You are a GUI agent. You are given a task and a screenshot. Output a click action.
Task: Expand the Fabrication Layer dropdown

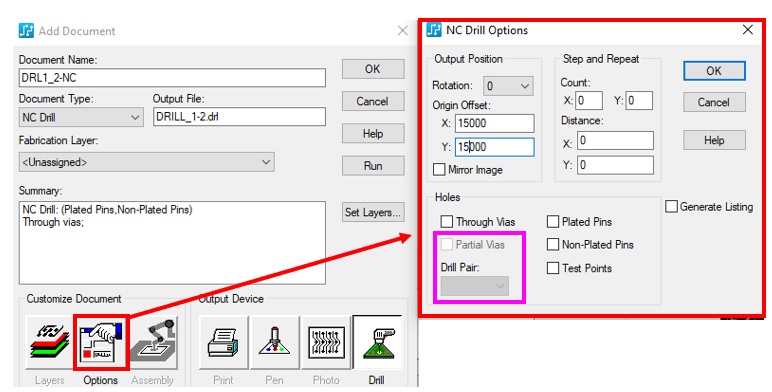point(147,162)
